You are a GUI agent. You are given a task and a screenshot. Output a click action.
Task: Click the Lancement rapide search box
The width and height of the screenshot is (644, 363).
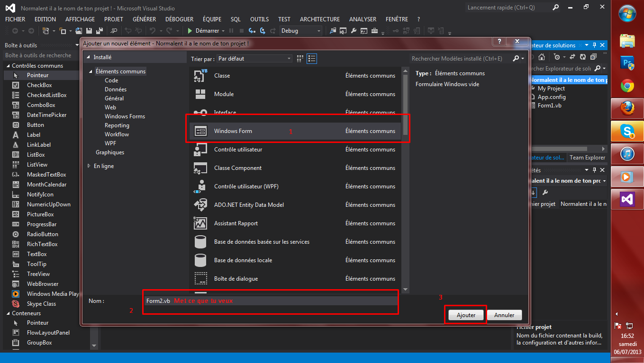[x=508, y=8]
